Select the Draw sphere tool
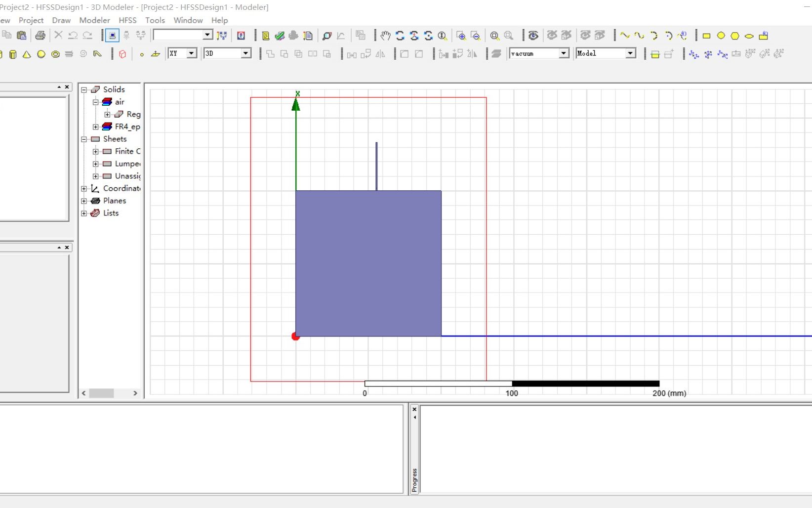The width and height of the screenshot is (812, 508). point(41,54)
